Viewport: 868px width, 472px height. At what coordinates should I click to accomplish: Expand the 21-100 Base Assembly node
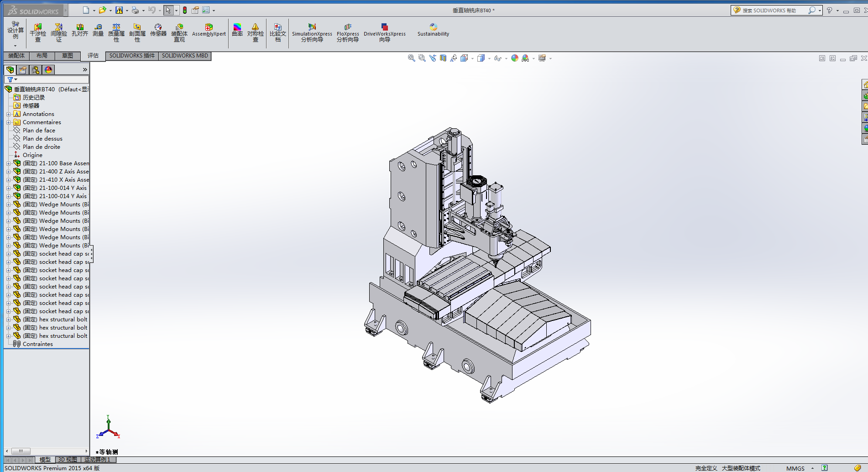tap(8, 163)
